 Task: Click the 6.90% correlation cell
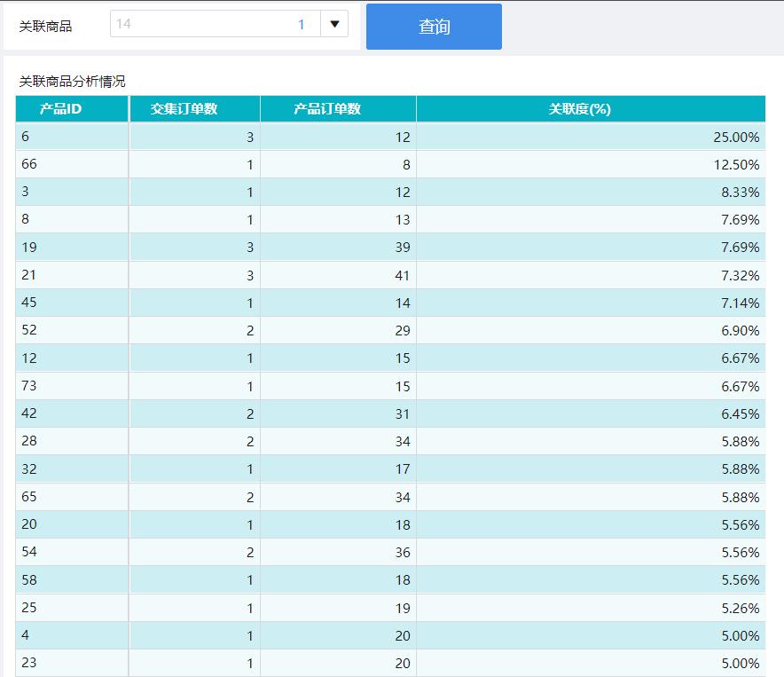[x=590, y=330]
